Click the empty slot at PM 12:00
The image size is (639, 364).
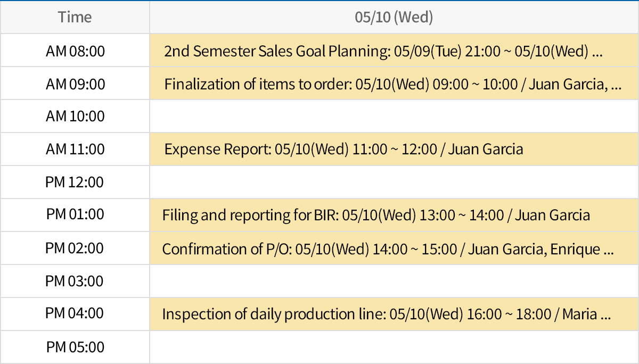393,182
